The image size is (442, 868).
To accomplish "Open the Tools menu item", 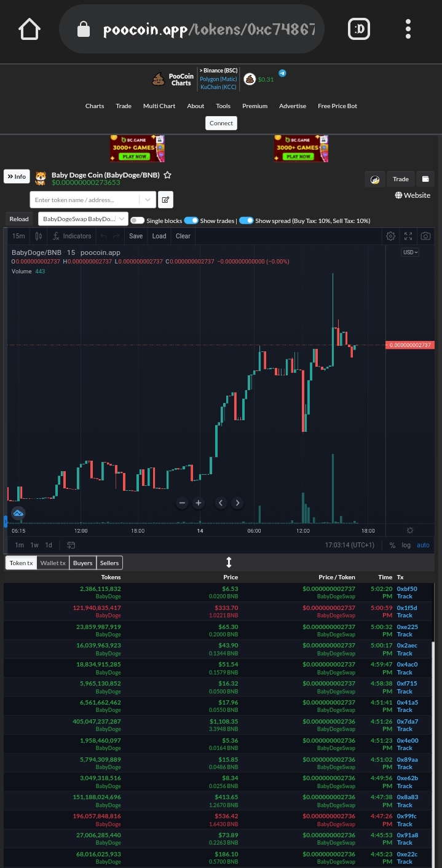I will [223, 106].
